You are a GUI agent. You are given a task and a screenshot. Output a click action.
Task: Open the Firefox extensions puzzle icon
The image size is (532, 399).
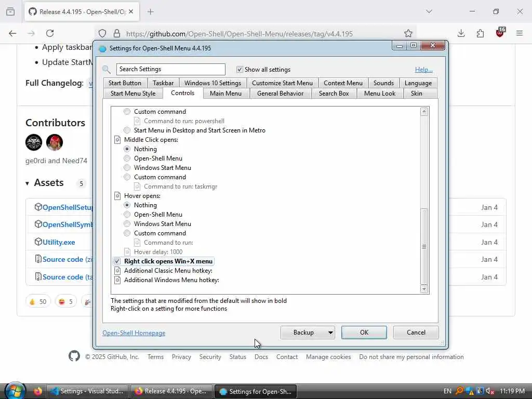(480, 33)
